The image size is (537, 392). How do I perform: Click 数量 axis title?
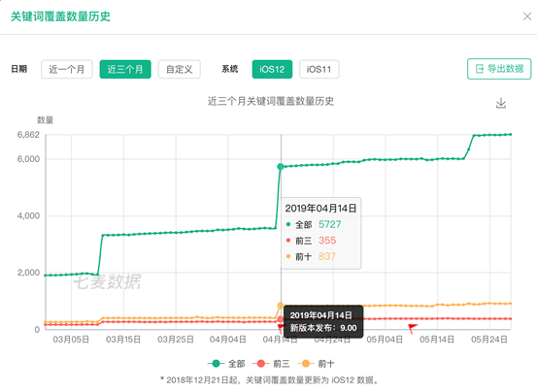[x=46, y=120]
